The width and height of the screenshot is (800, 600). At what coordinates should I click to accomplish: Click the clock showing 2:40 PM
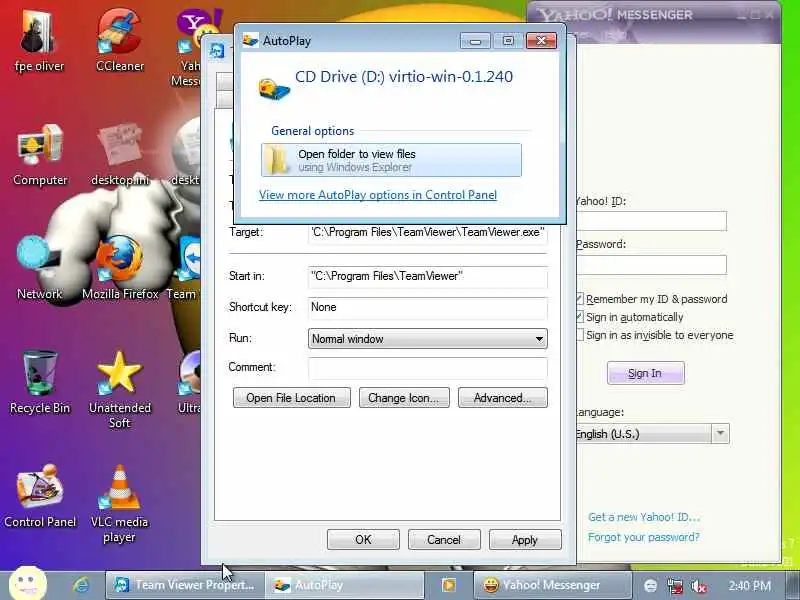[x=749, y=585]
